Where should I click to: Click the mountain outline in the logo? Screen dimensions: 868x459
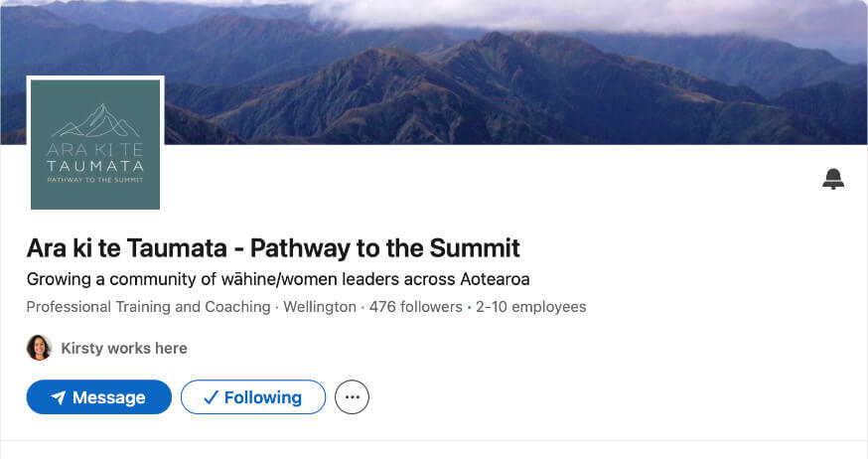click(95, 121)
